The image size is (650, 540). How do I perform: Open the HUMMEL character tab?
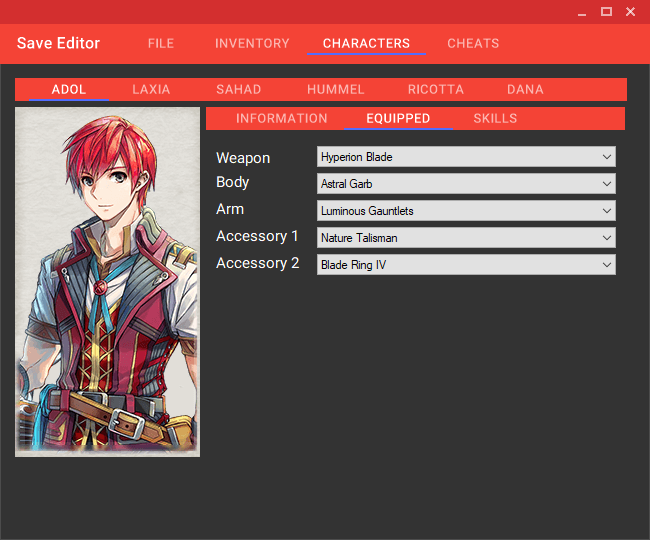335,90
